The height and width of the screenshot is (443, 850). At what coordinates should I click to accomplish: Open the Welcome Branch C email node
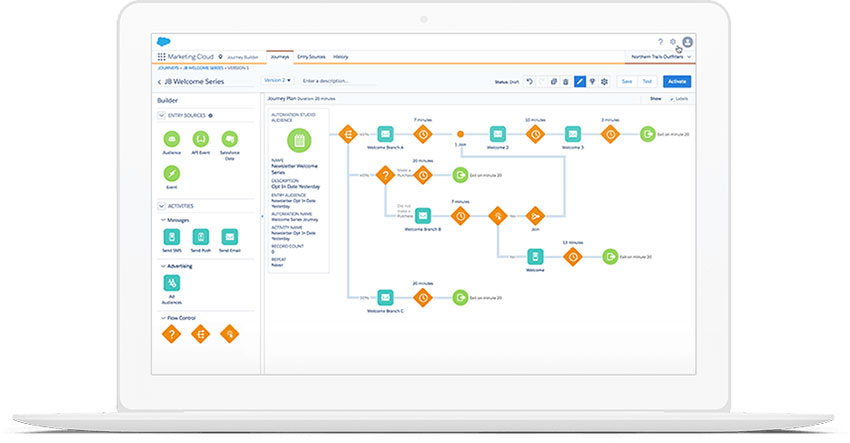point(385,298)
